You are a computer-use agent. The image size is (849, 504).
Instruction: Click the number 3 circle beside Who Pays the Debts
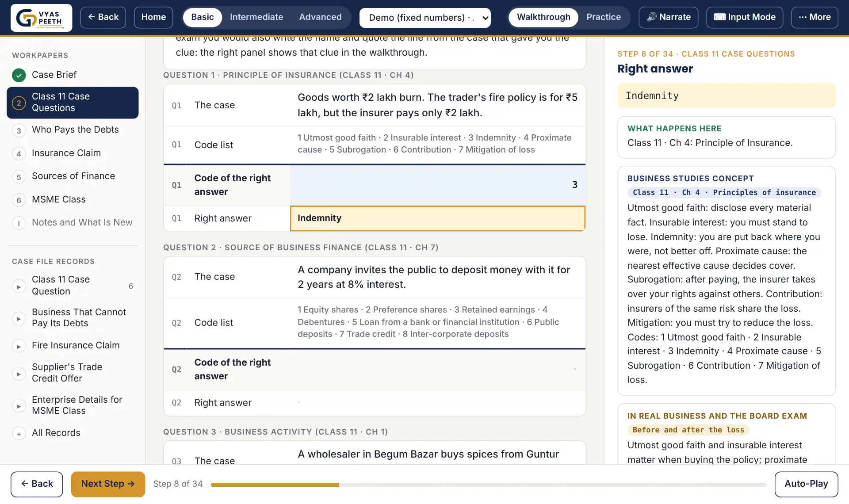[x=19, y=130]
